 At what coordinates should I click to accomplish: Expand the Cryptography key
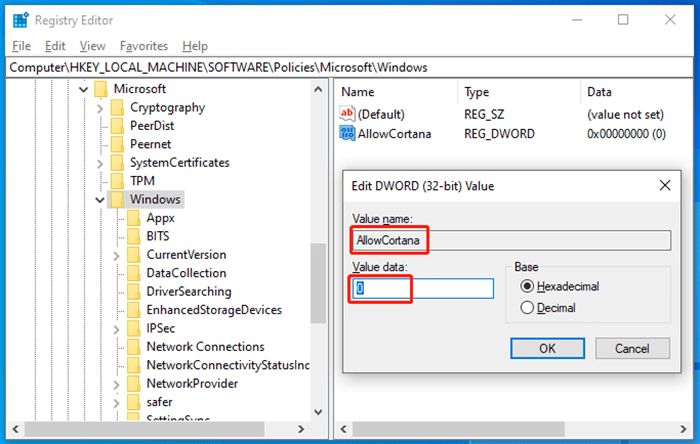[x=100, y=108]
